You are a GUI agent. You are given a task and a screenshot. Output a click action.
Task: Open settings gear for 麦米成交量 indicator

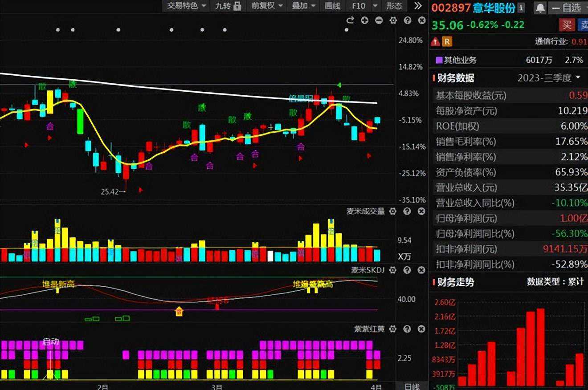(x=392, y=211)
